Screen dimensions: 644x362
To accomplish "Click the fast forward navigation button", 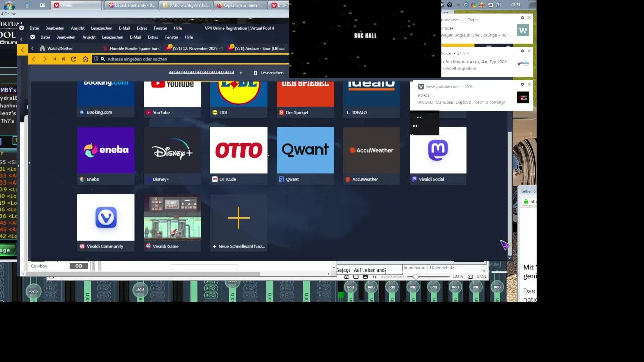I will (63, 59).
